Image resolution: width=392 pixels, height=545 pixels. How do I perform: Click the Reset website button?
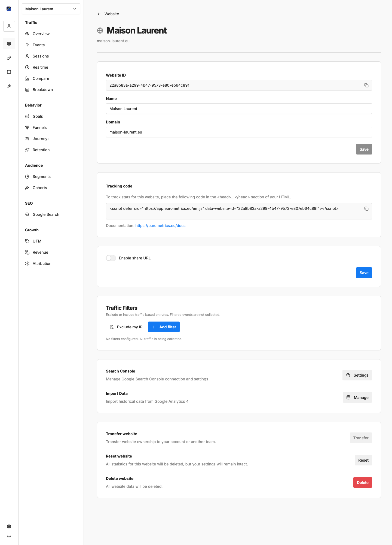(x=363, y=460)
